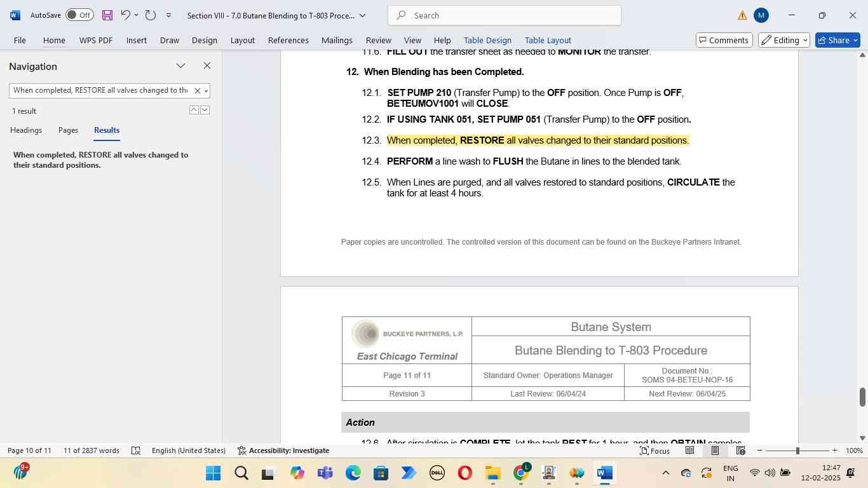Open the Design ribbon tab
Image resolution: width=868 pixels, height=488 pixels.
click(x=205, y=40)
